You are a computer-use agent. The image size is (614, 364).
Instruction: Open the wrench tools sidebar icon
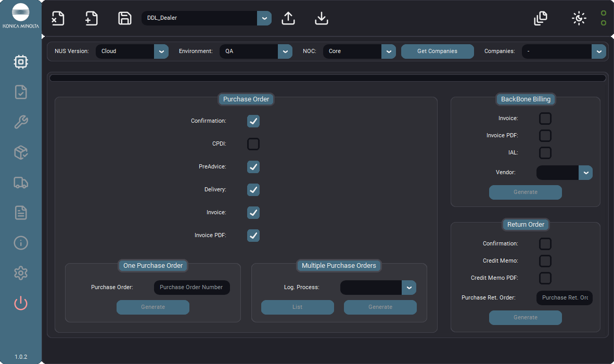[21, 122]
